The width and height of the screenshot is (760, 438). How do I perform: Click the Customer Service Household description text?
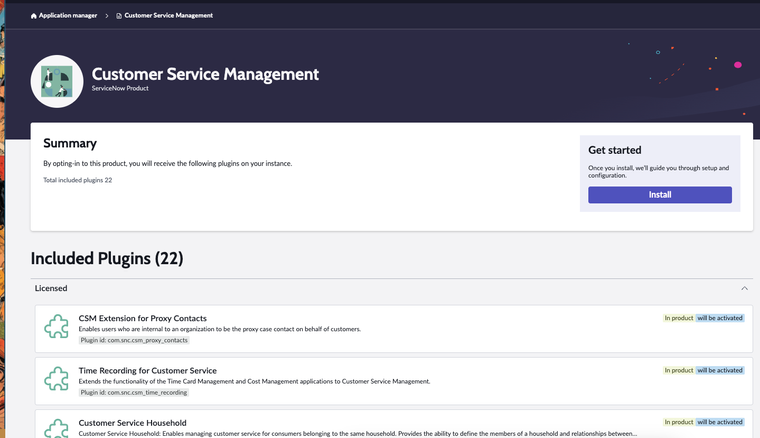click(x=358, y=434)
